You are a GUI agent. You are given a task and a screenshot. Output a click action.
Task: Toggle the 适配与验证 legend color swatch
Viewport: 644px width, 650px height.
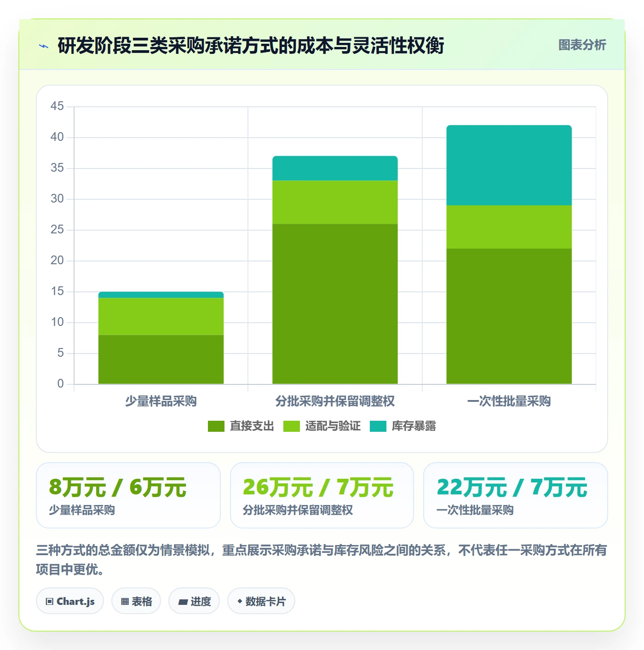click(291, 426)
